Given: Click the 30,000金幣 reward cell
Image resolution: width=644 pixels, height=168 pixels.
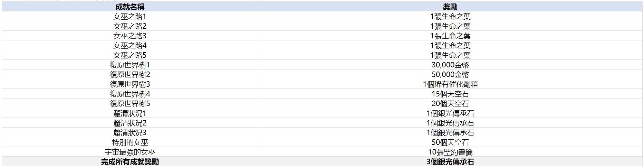Looking at the screenshot, I should pos(450,65).
